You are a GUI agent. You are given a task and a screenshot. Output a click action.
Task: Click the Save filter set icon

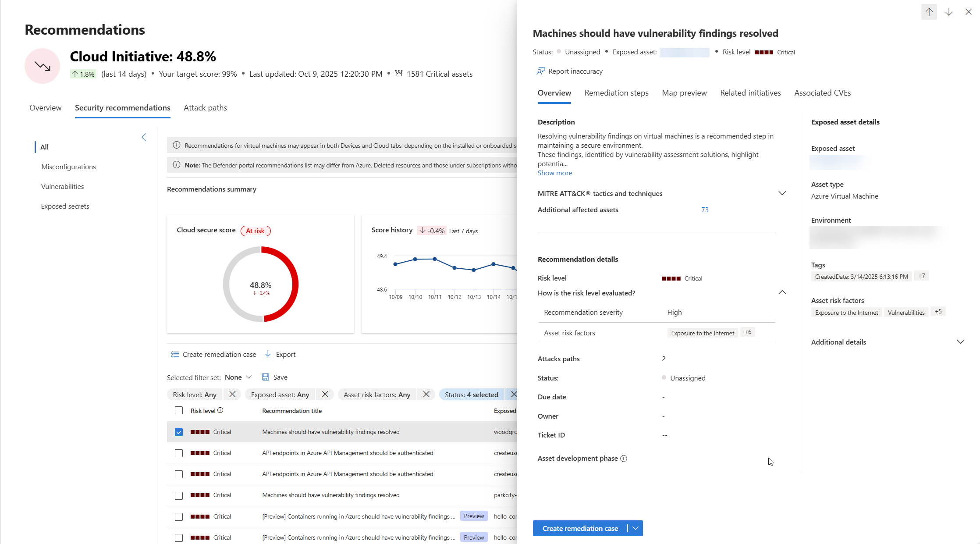[x=266, y=377]
